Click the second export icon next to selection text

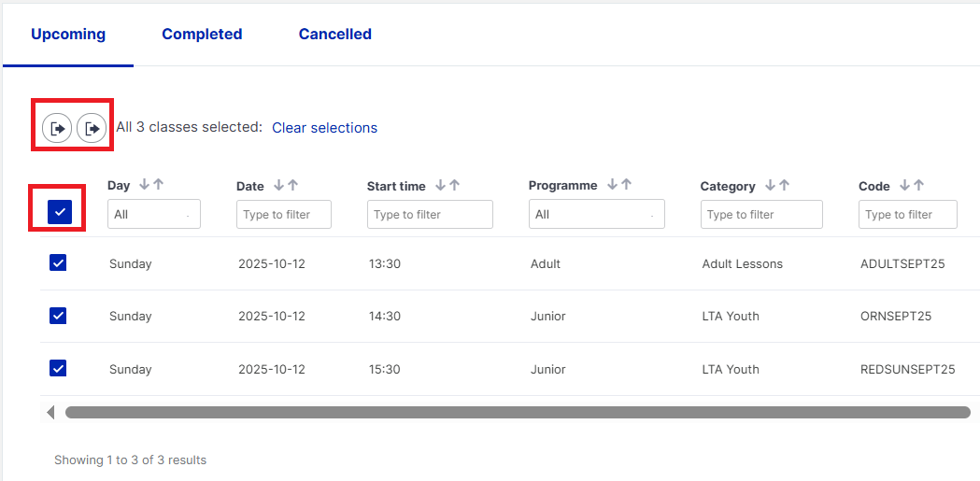[92, 128]
